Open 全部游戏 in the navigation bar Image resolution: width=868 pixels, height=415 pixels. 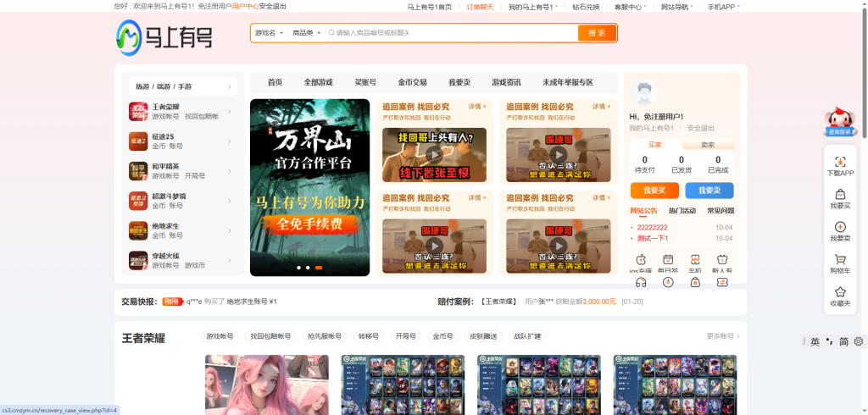click(318, 82)
